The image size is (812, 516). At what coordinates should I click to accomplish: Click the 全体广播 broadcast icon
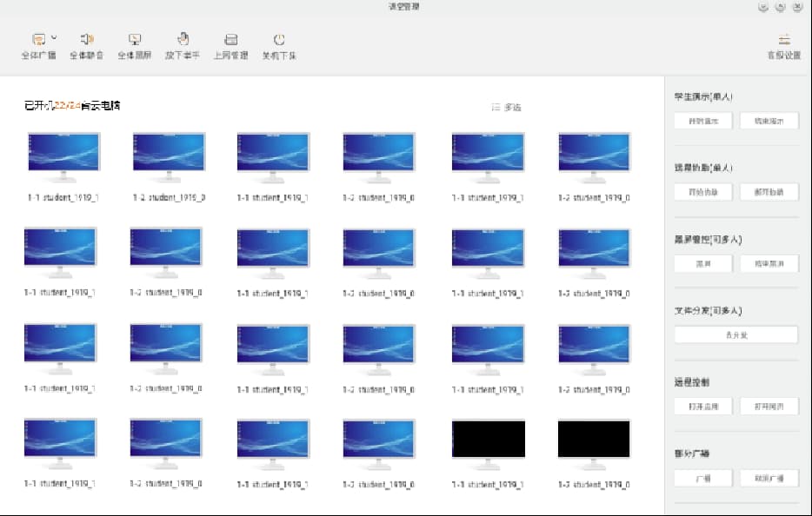[38, 39]
